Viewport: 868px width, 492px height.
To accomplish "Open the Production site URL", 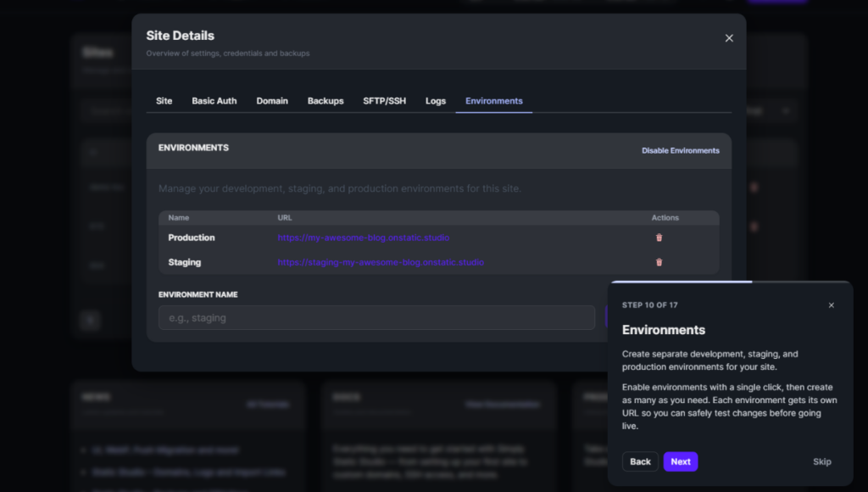I will [x=363, y=238].
